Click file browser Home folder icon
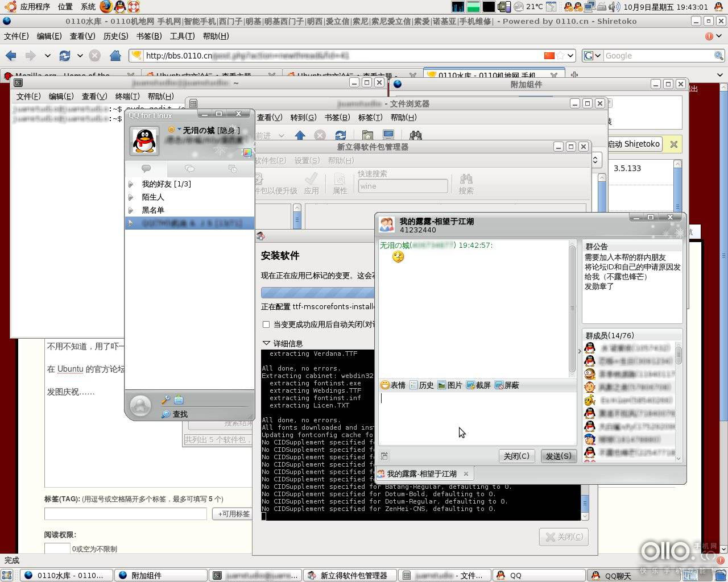This screenshot has height=582, width=728. point(368,135)
